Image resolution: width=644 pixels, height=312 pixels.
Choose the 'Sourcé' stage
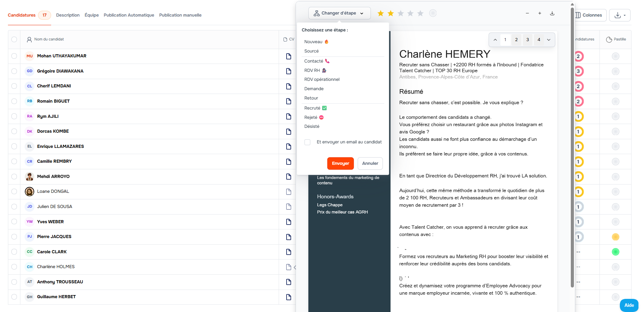click(311, 51)
